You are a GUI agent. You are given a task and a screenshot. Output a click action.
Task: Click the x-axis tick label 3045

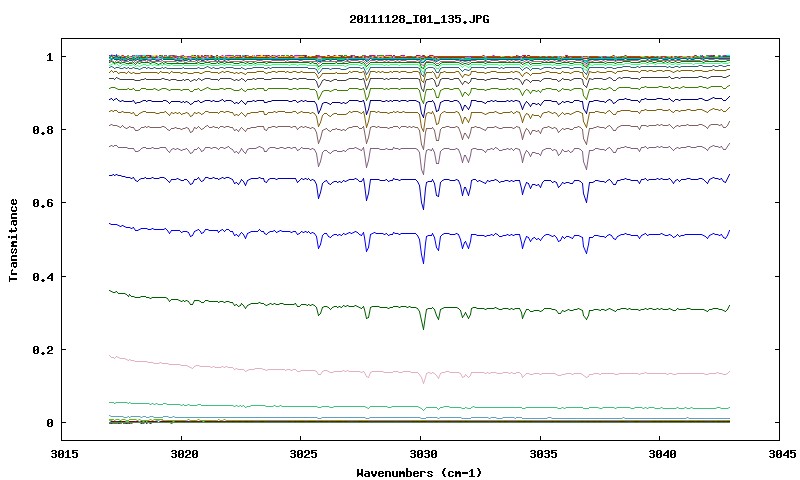[782, 454]
